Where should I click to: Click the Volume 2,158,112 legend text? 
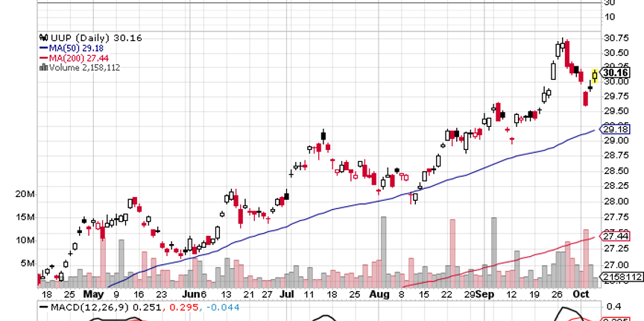[x=84, y=67]
